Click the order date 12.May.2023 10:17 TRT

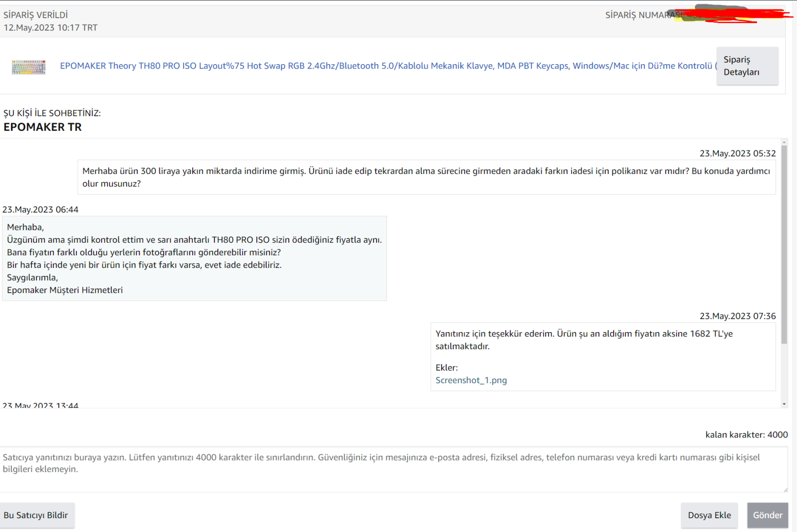[51, 28]
